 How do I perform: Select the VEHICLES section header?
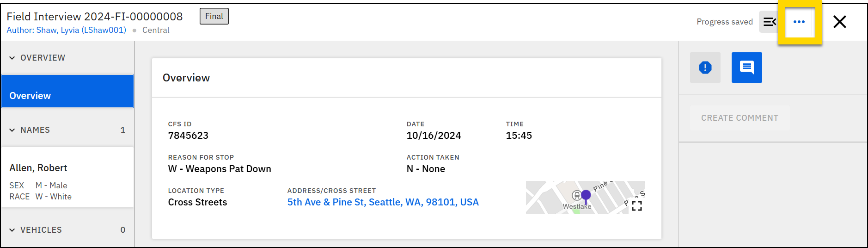(x=41, y=230)
